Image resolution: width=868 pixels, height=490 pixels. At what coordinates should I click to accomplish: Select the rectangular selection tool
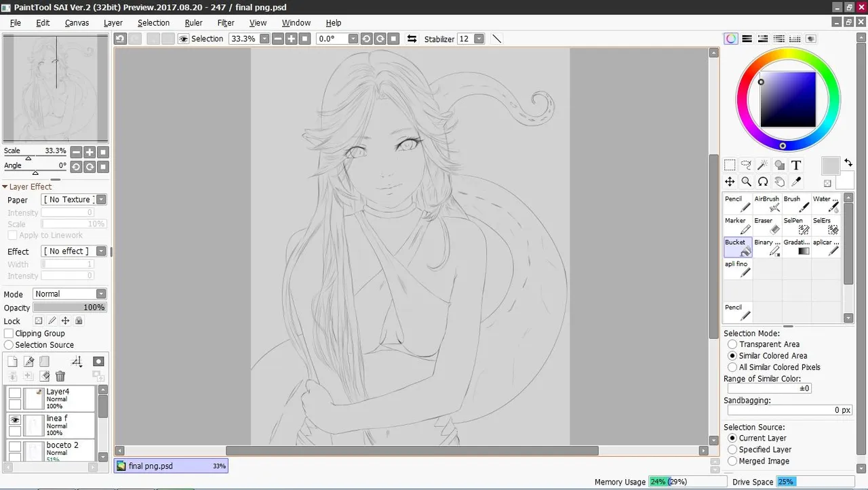point(730,165)
